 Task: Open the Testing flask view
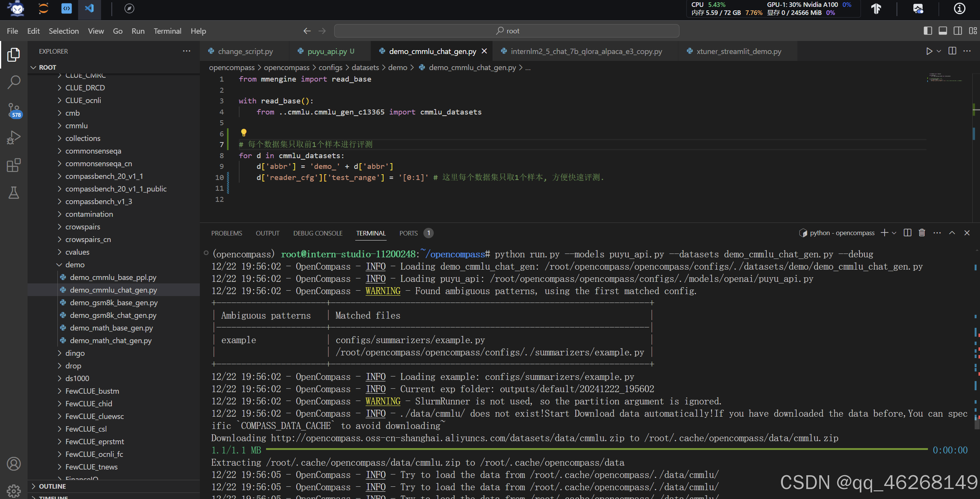[x=14, y=193]
